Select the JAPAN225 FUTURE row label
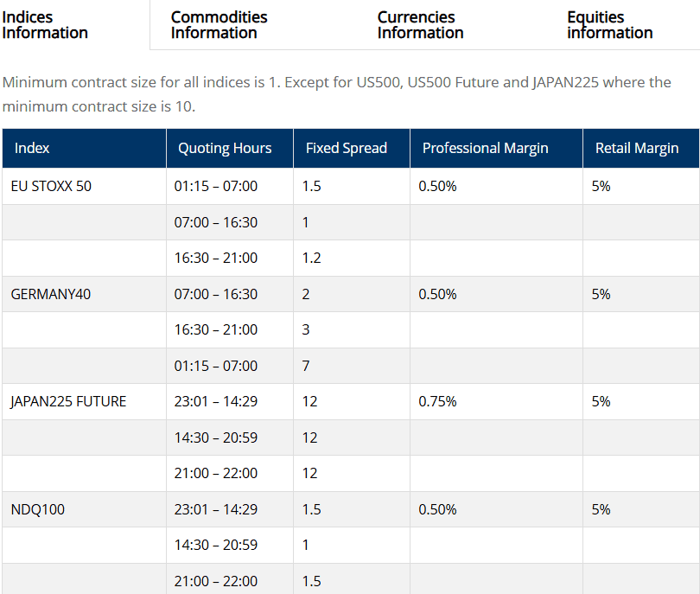 pos(67,401)
